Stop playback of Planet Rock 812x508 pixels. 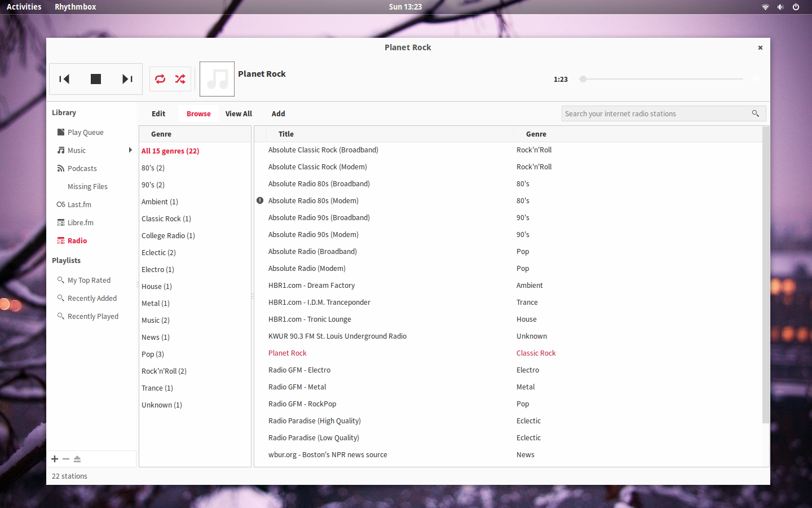(x=96, y=79)
